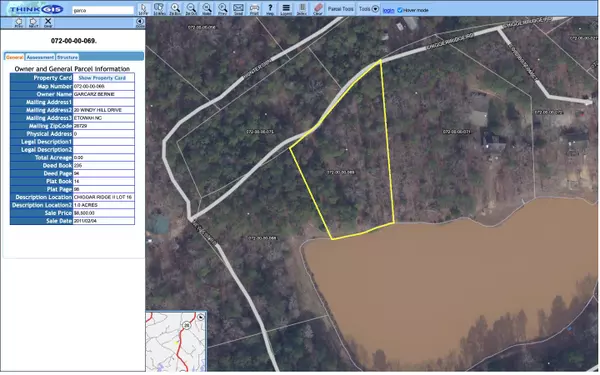Click the Plat Book value cell

103,181
